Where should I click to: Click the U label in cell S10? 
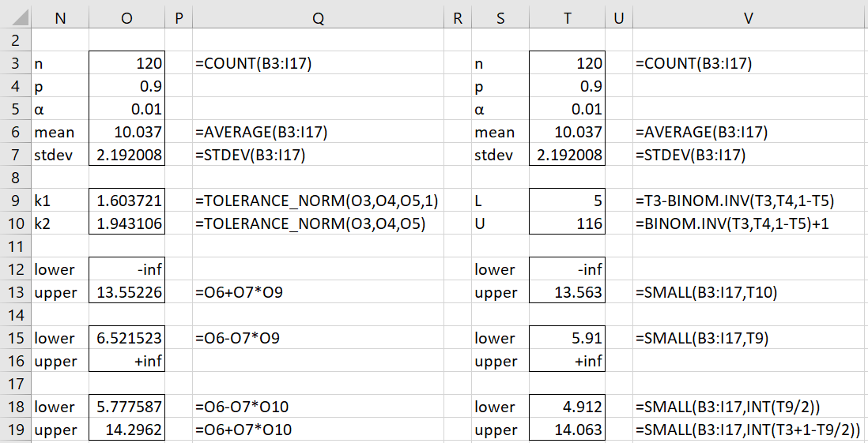click(479, 224)
